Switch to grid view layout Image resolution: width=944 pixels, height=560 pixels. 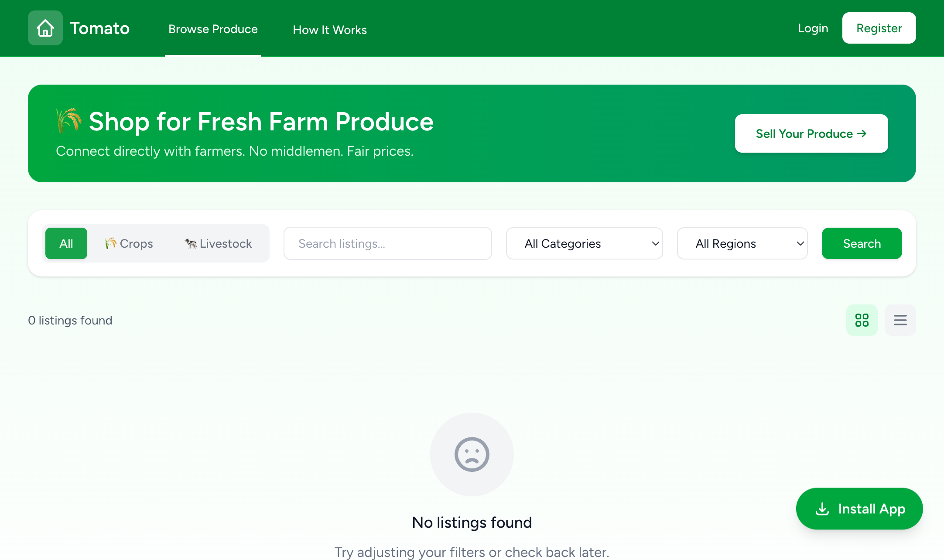coord(862,320)
